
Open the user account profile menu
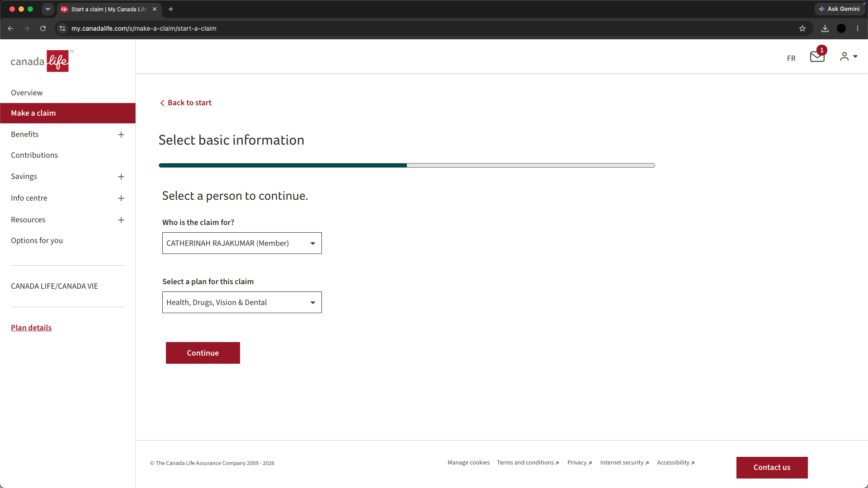pyautogui.click(x=849, y=56)
